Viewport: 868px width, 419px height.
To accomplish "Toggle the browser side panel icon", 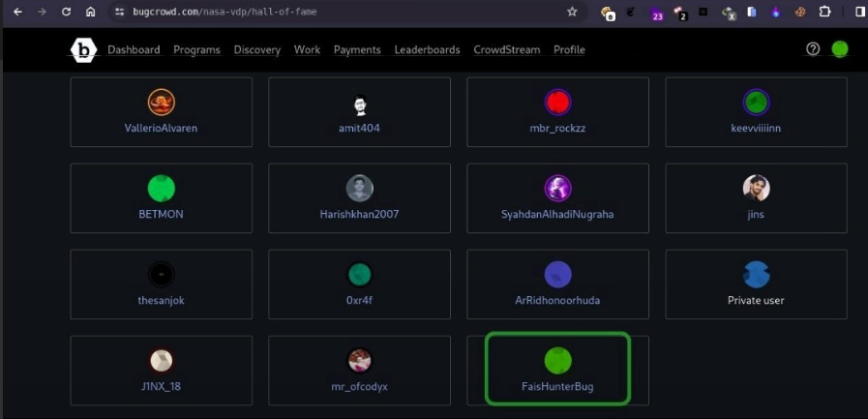I will tap(859, 12).
